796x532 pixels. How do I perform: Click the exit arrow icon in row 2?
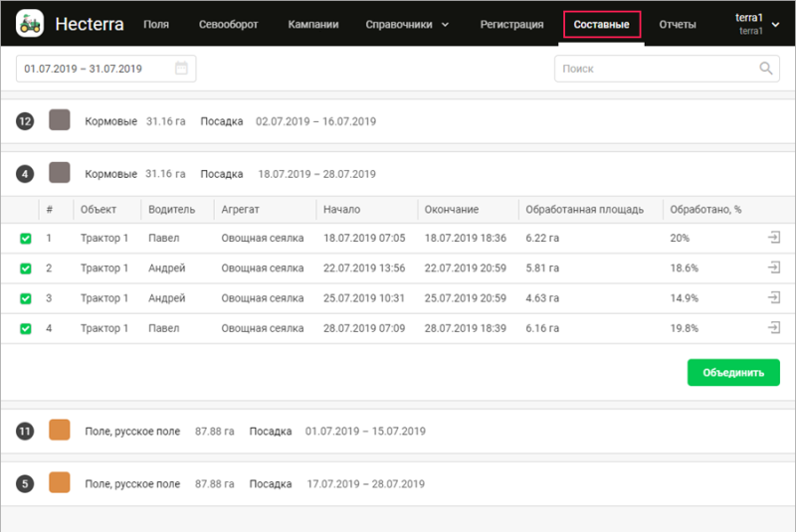pyautogui.click(x=773, y=268)
